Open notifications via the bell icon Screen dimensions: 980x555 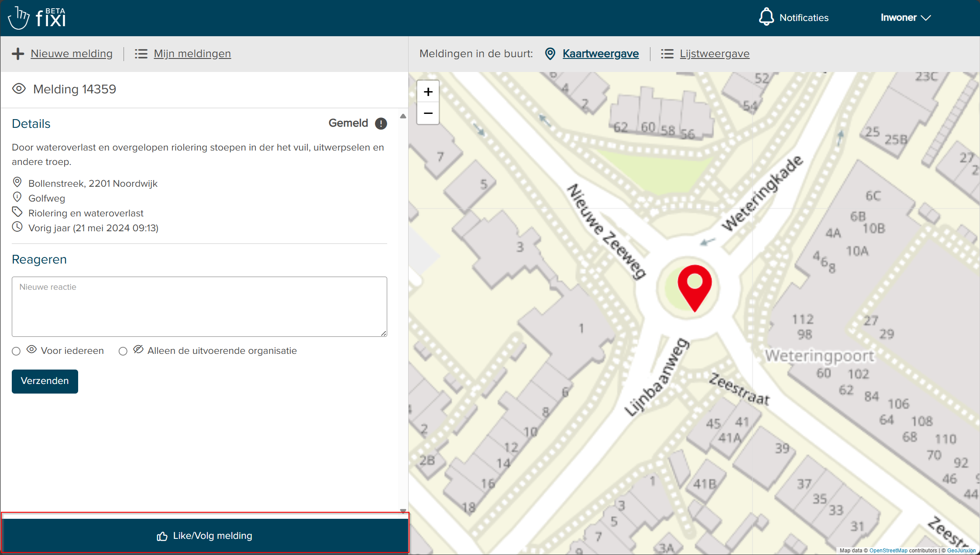click(x=766, y=17)
